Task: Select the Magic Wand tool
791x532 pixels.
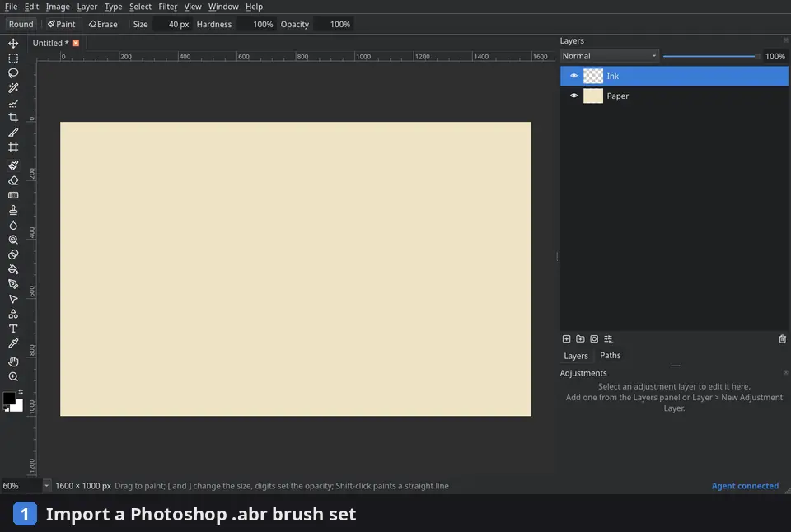Action: (x=13, y=88)
